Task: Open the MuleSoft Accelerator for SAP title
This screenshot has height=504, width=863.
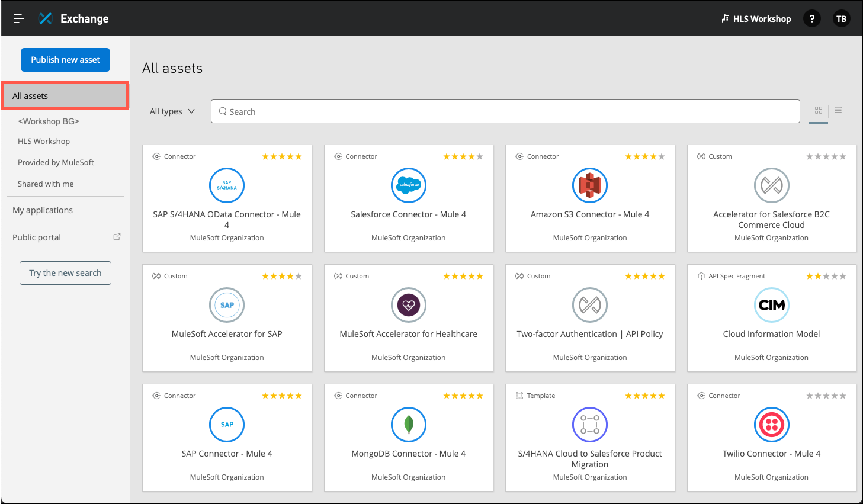Action: [227, 334]
